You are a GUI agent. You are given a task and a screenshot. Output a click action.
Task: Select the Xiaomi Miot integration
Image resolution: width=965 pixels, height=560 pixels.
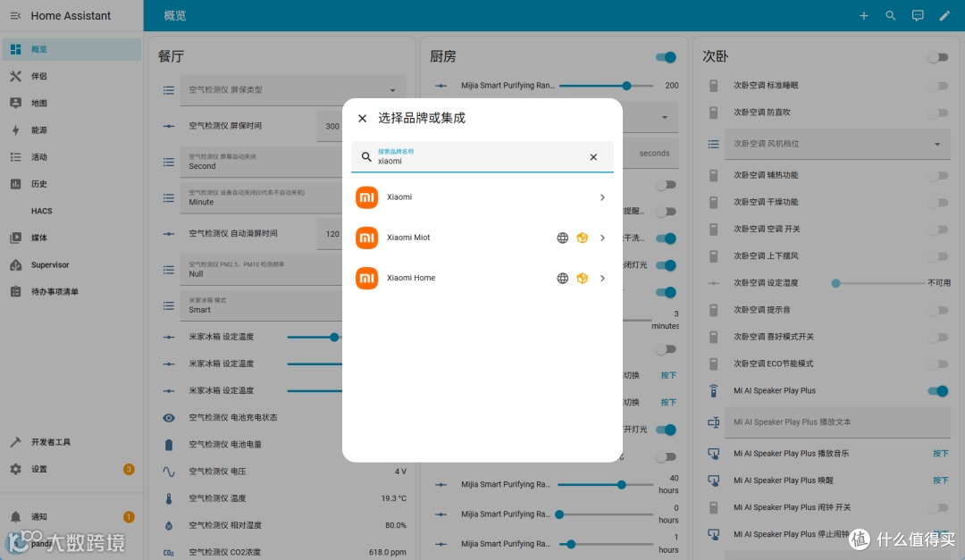(x=482, y=238)
